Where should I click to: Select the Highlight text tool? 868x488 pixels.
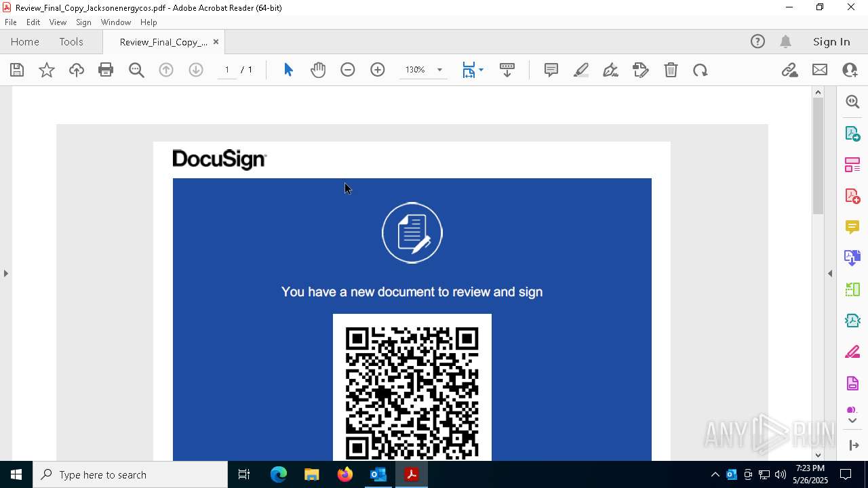pyautogui.click(x=581, y=70)
